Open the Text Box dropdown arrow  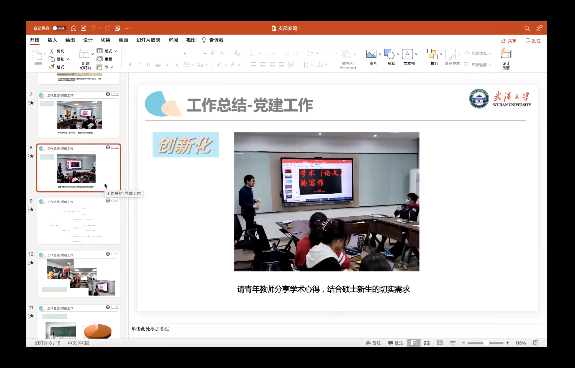pos(416,54)
